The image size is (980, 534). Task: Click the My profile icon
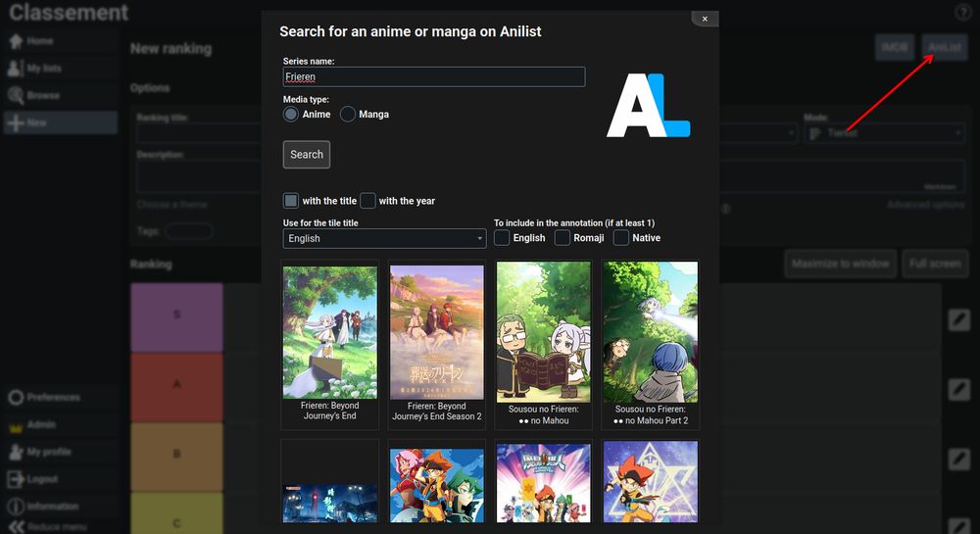[16, 452]
